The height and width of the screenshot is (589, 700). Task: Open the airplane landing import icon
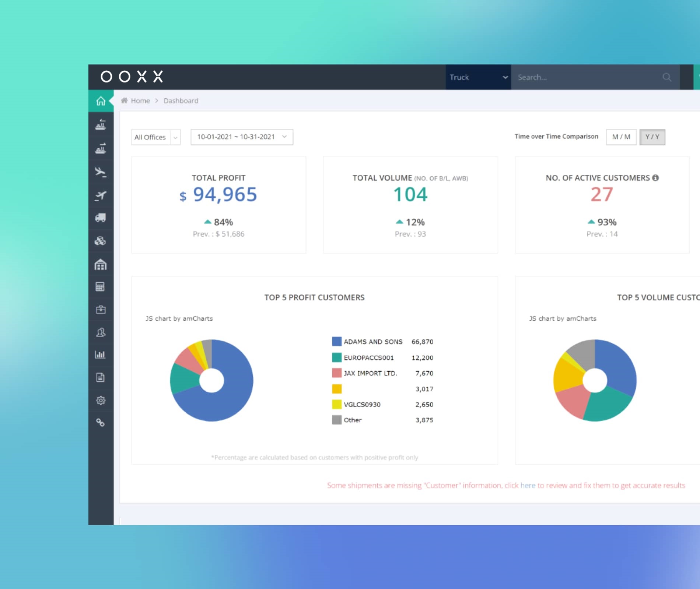point(101,172)
